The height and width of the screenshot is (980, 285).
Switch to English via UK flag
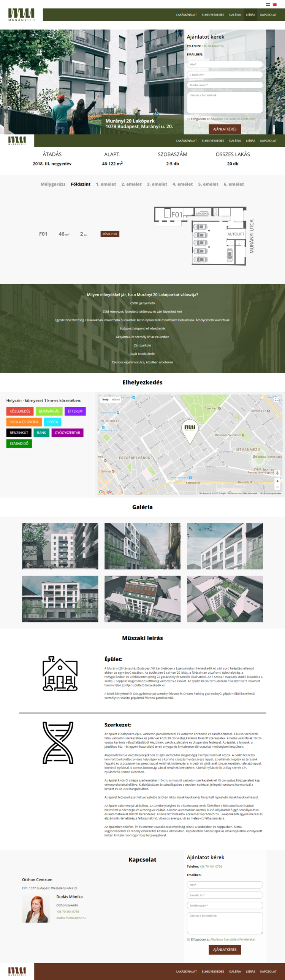[274, 4]
